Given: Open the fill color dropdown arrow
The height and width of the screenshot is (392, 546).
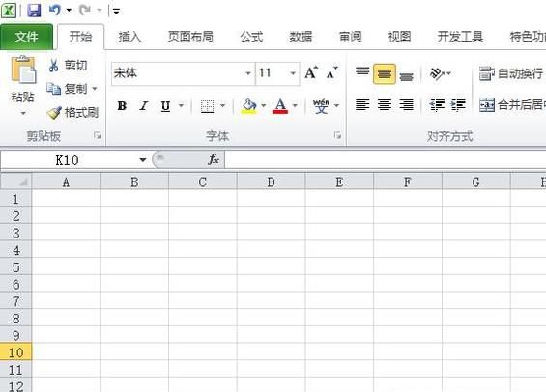Looking at the screenshot, I should 263,105.
